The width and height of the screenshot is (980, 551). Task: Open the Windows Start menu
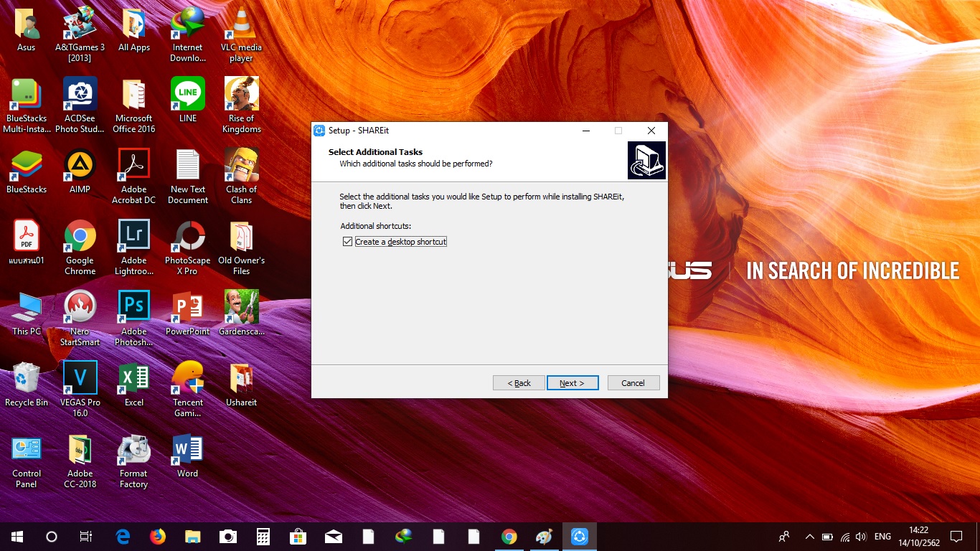pos(17,537)
